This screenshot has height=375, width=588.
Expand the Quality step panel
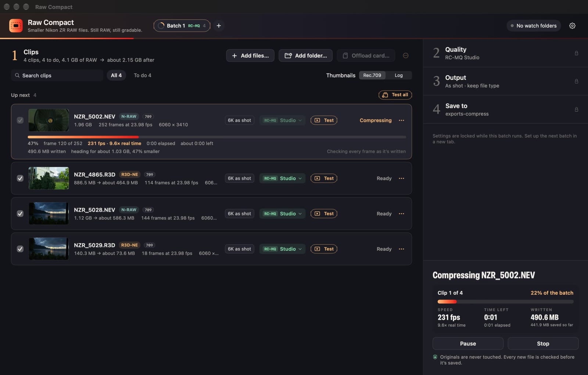pos(505,53)
